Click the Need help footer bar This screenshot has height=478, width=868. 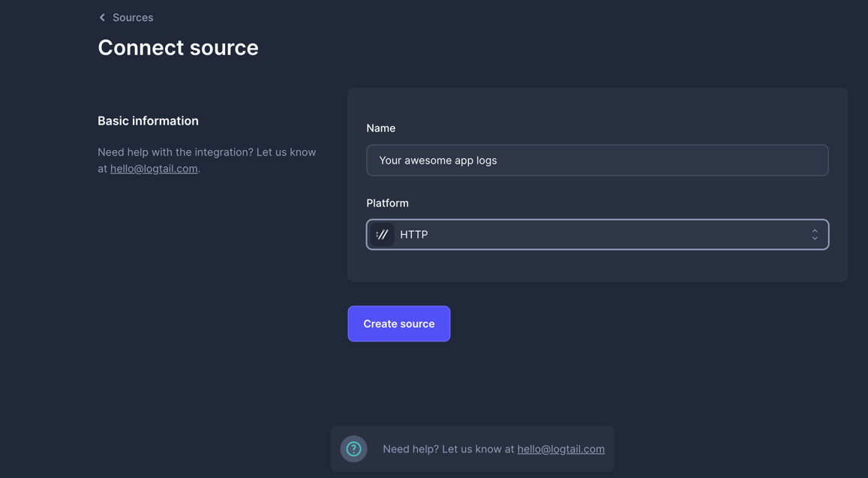473,448
